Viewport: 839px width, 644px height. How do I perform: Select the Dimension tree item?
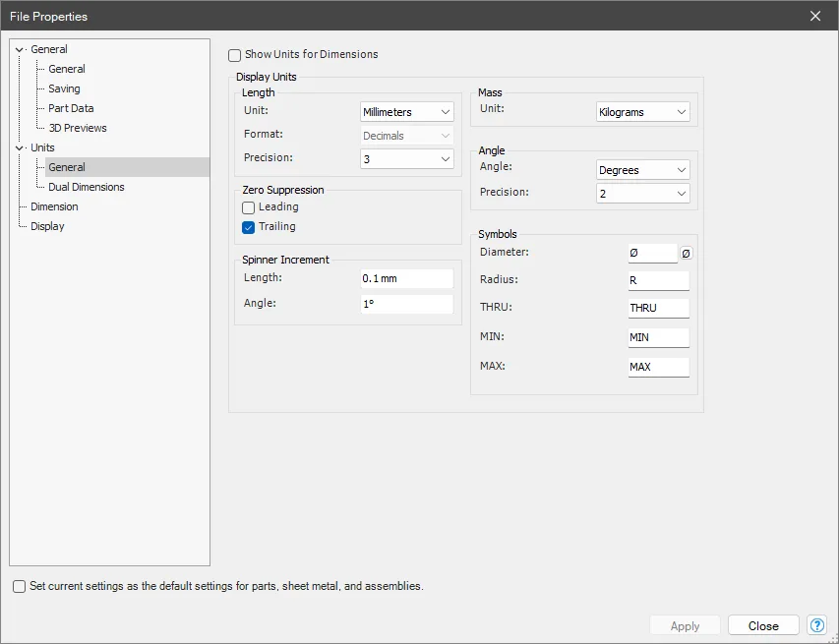pos(54,206)
